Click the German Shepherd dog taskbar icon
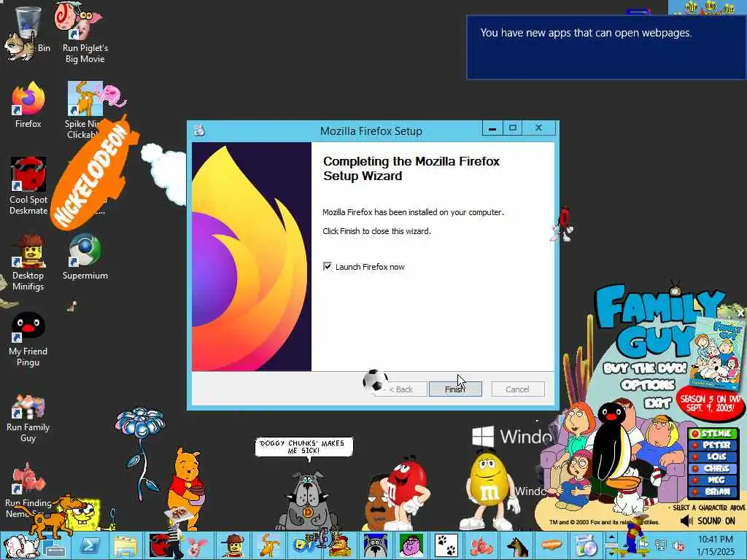 518,545
